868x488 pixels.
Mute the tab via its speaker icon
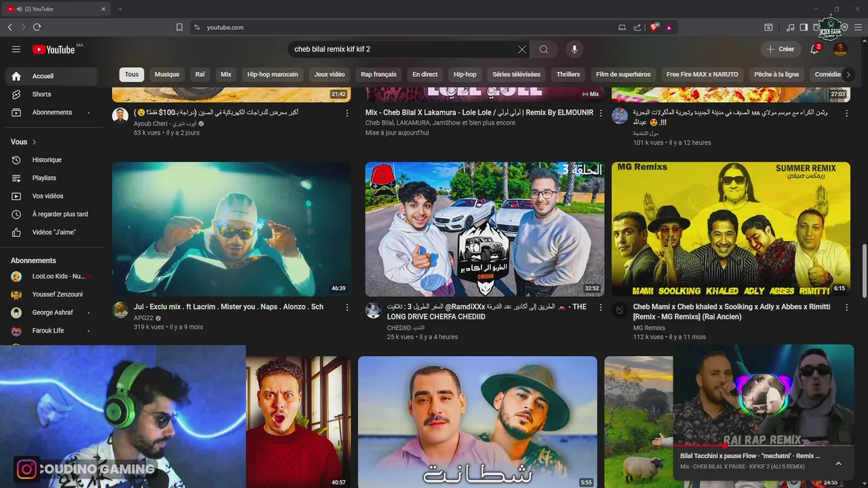point(19,9)
